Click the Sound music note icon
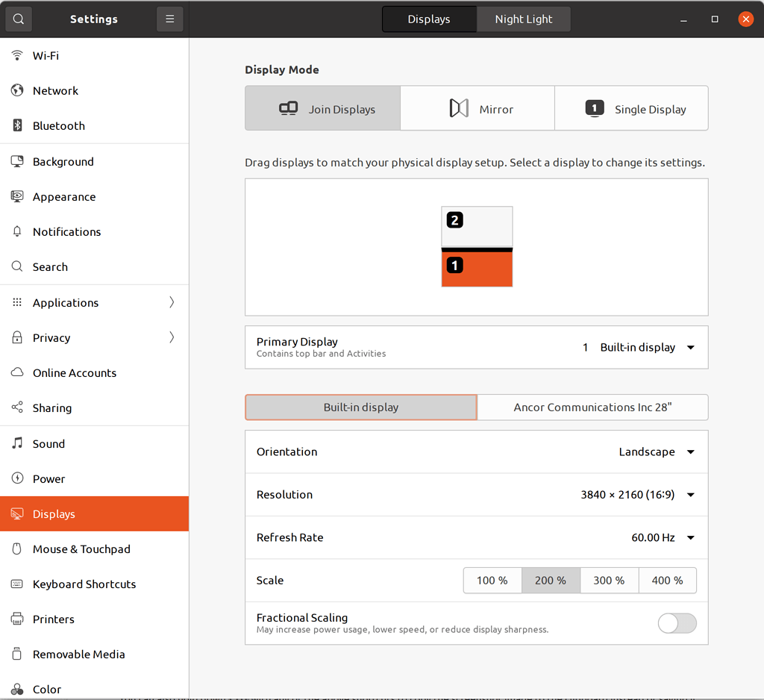764x700 pixels. pos(17,444)
